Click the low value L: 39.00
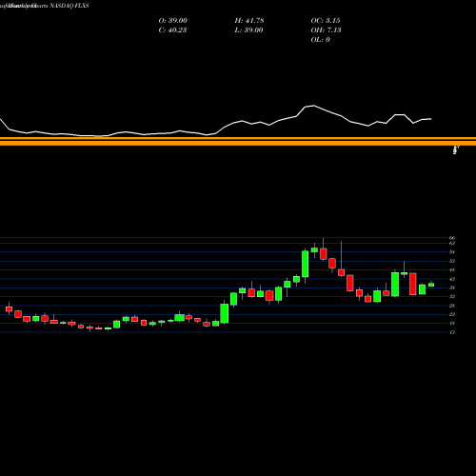Screen dimensions: 476x476 tap(248, 30)
